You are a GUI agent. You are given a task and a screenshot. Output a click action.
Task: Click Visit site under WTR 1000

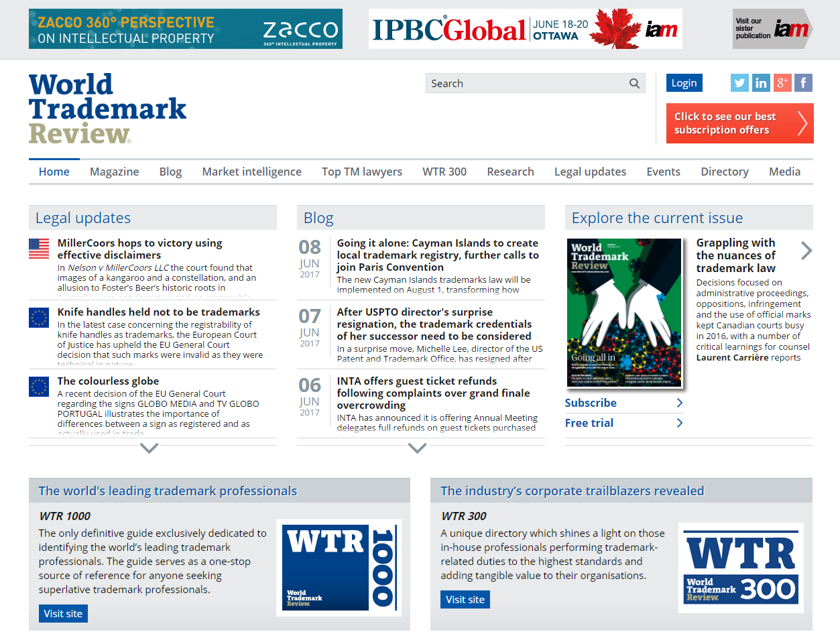[x=63, y=613]
